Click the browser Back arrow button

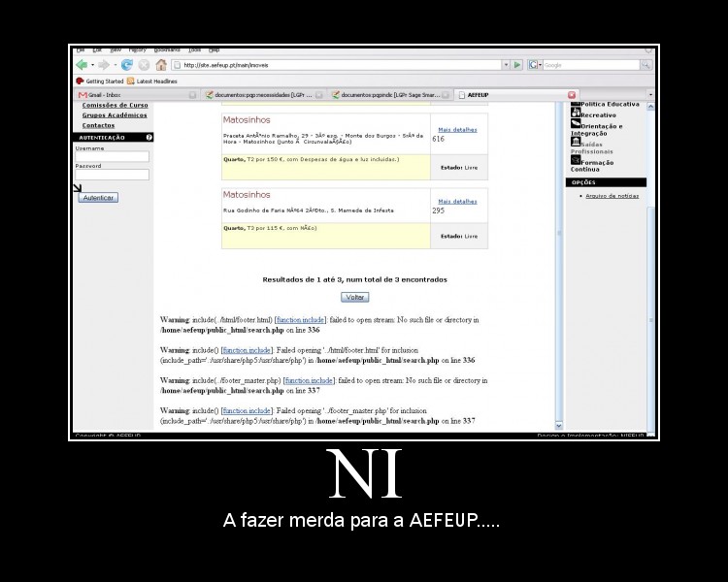tap(82, 65)
